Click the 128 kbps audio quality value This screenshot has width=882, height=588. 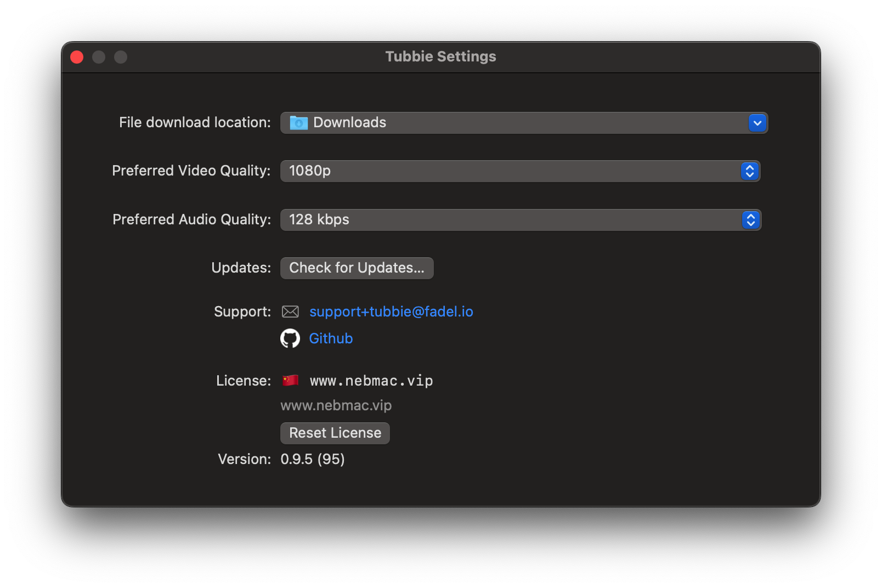[319, 220]
